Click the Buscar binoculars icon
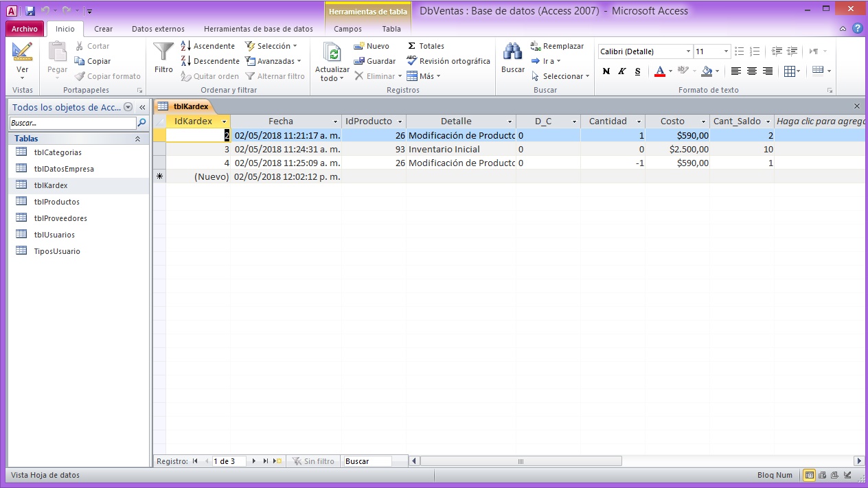Viewport: 868px width, 488px height. coord(512,54)
